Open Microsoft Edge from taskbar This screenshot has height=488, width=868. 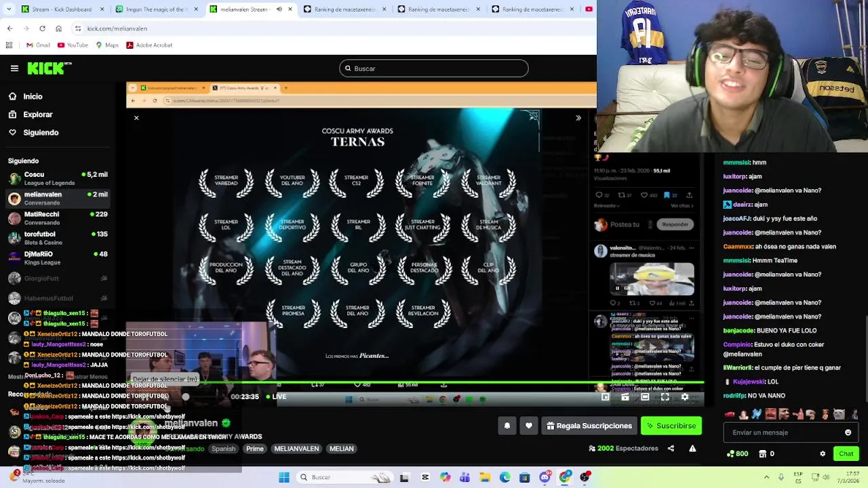(x=505, y=477)
